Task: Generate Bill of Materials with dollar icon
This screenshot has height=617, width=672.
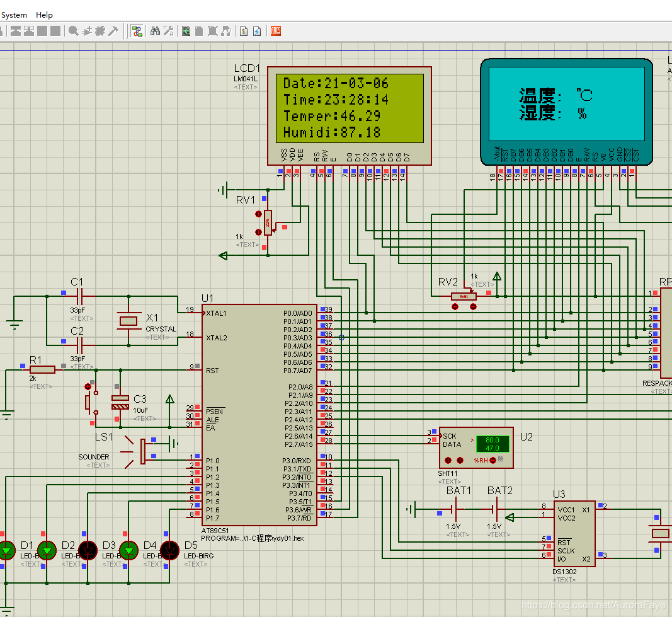Action: tap(244, 31)
